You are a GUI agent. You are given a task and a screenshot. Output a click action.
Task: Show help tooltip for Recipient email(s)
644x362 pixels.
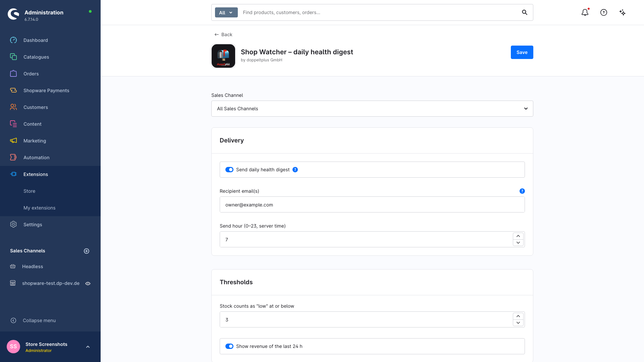[522, 191]
